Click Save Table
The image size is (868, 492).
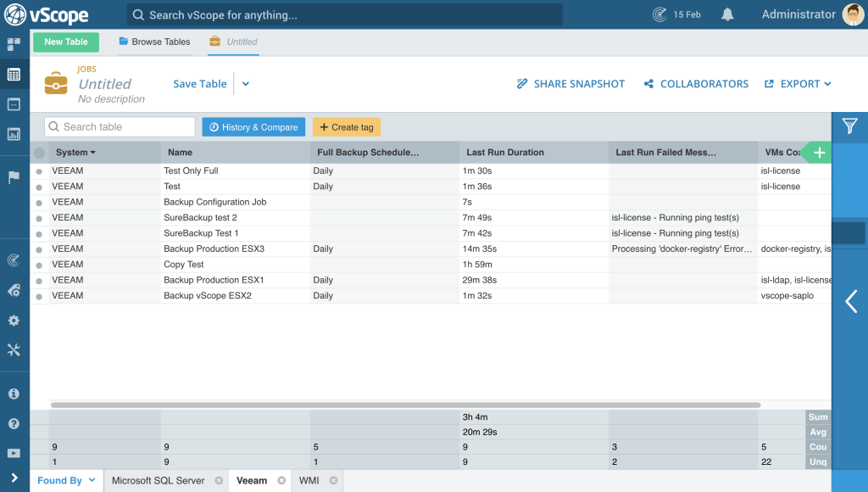coord(200,84)
